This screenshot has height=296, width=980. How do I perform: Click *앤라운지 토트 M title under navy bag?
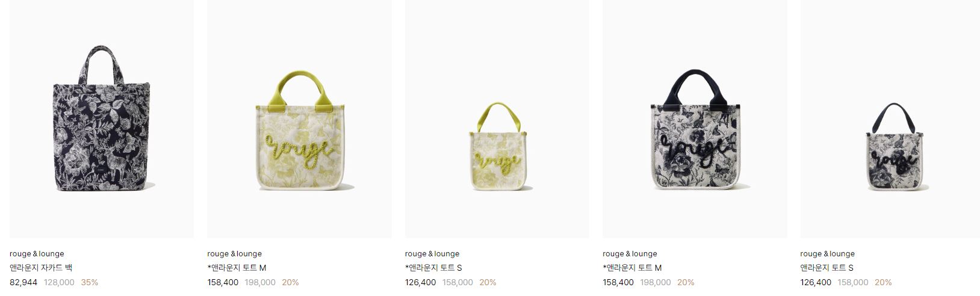point(632,268)
